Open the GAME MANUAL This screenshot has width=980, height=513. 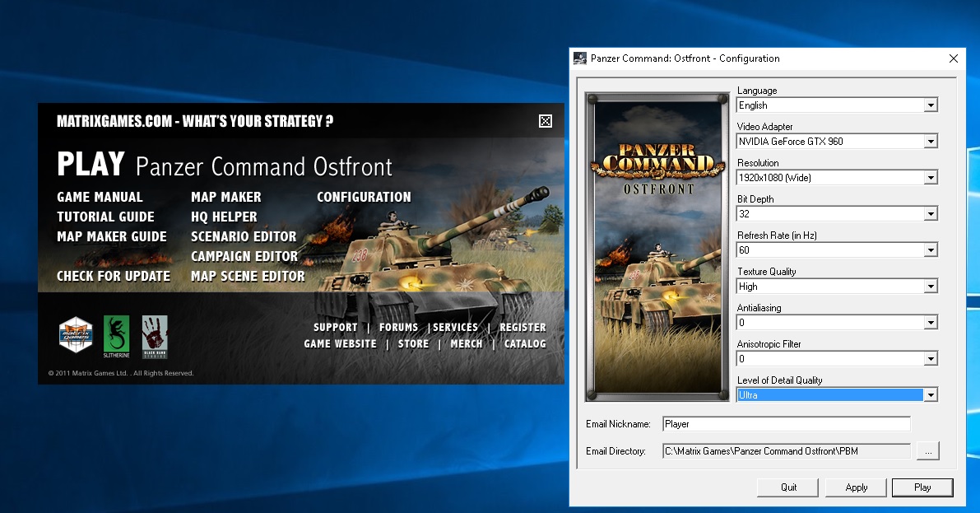pos(100,197)
